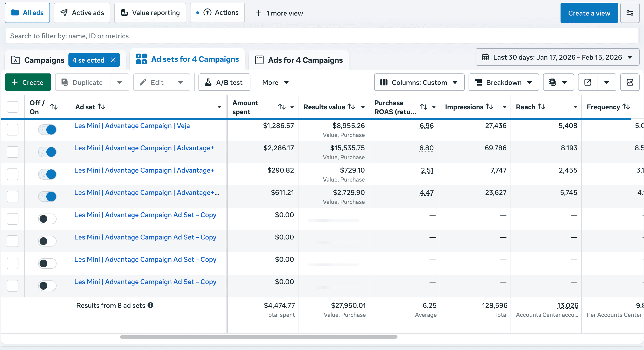Check the select-all checkbox in the table header
The width and height of the screenshot is (644, 350).
[13, 107]
